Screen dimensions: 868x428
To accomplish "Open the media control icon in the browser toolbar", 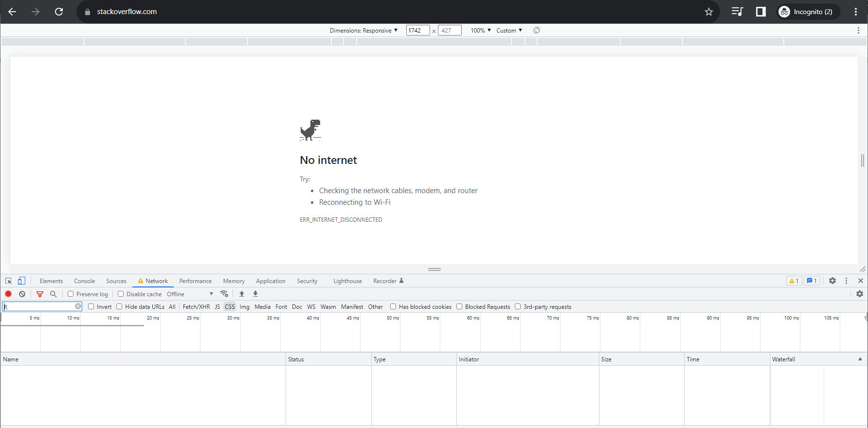I will coord(737,12).
